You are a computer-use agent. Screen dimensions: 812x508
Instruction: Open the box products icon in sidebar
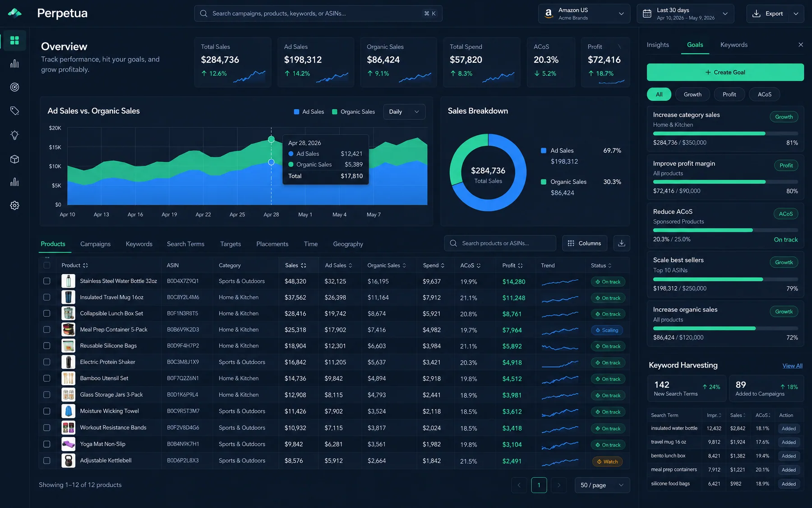coord(14,159)
